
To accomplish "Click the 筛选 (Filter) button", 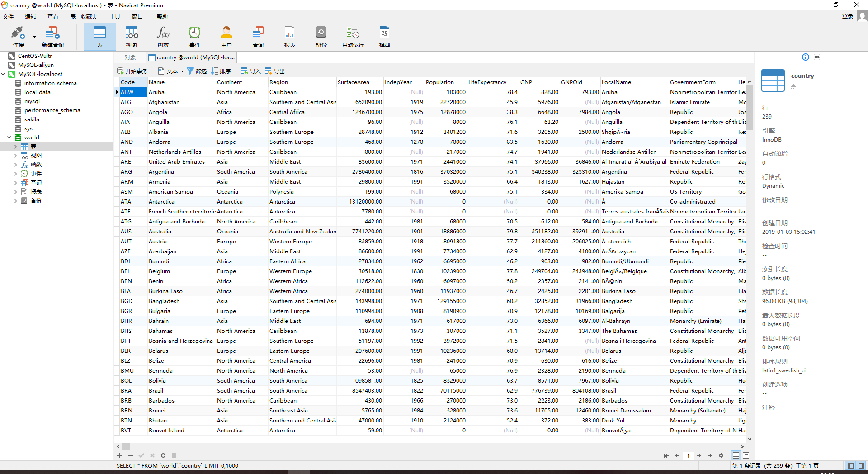I will click(x=197, y=71).
